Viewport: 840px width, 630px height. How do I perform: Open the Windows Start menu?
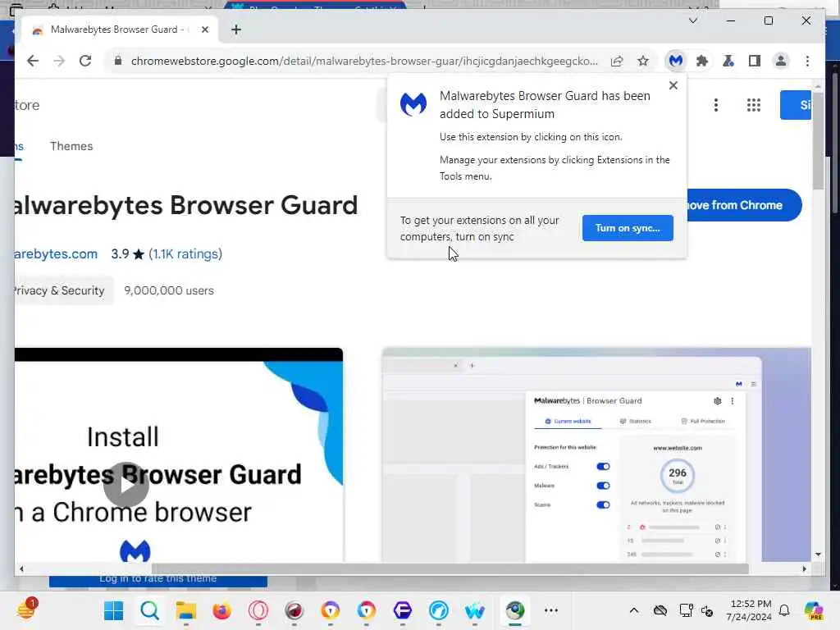(x=113, y=610)
